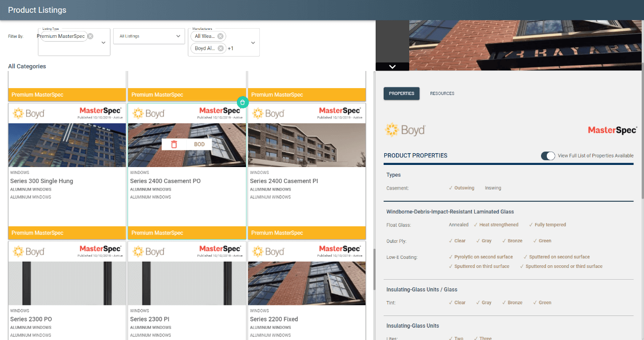Switch to the Resources tab
Image resolution: width=644 pixels, height=340 pixels.
tap(442, 93)
